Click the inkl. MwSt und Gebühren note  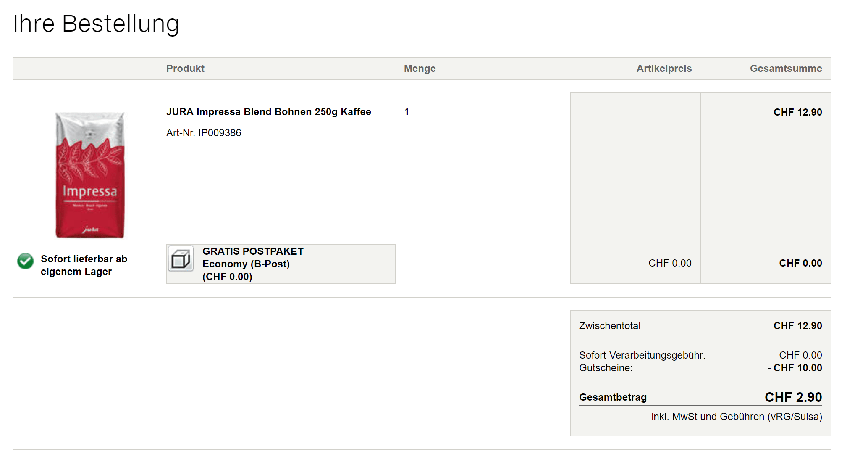click(x=737, y=417)
